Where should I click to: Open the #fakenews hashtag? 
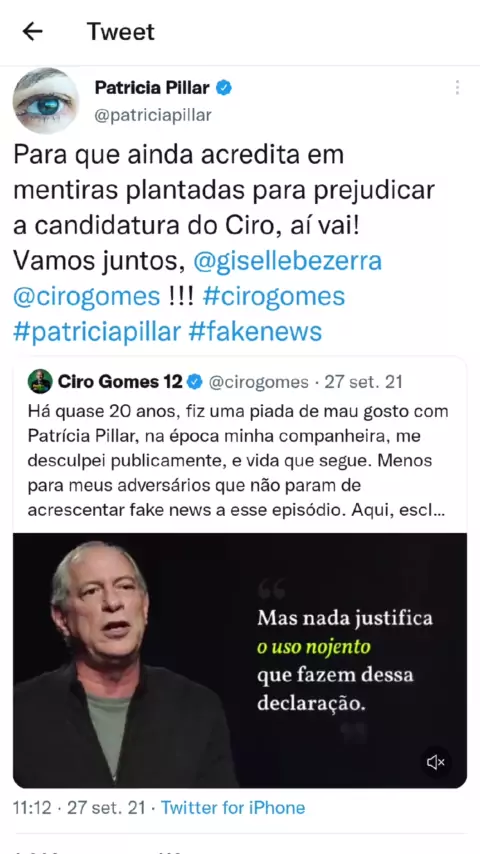[x=256, y=332]
